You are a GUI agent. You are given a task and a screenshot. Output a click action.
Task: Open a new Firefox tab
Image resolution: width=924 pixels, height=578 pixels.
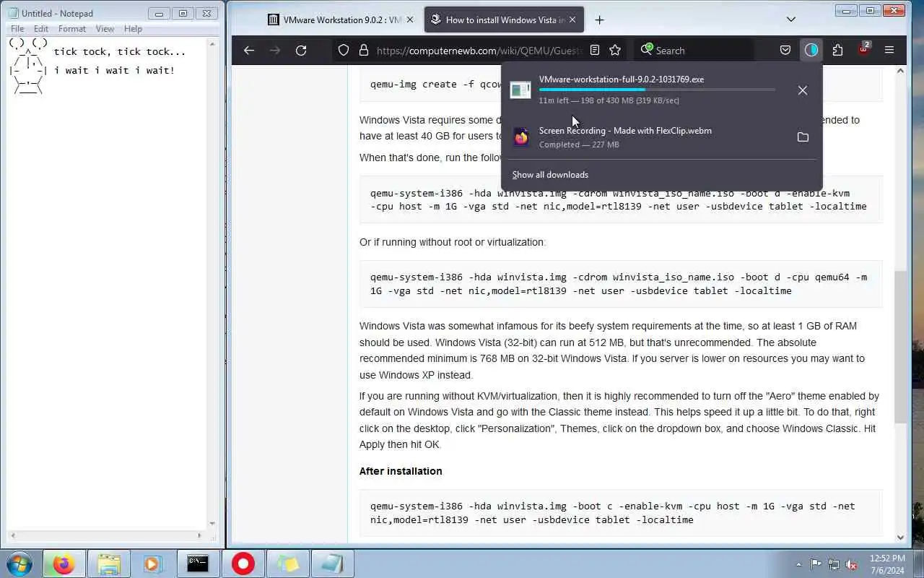click(599, 20)
